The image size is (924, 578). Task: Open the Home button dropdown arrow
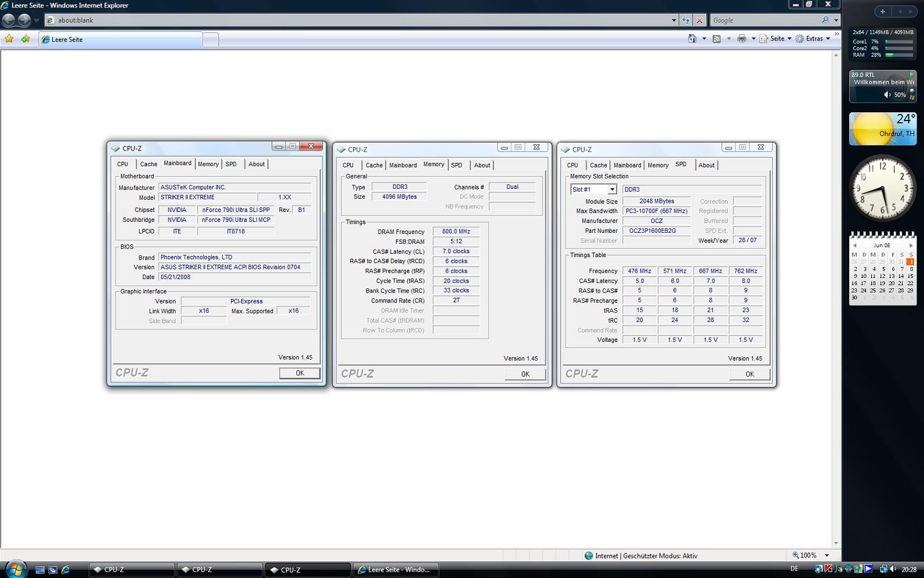click(x=704, y=39)
